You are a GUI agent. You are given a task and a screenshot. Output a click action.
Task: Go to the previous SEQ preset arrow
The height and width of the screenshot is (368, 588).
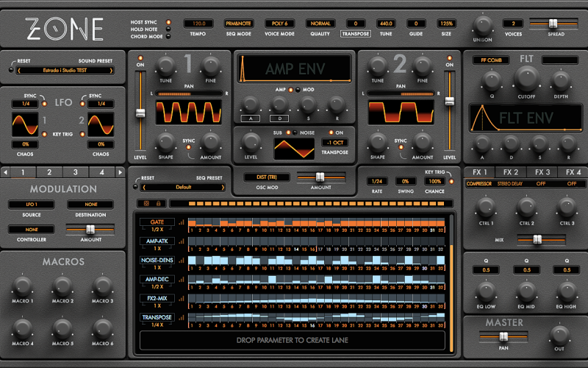pos(143,187)
